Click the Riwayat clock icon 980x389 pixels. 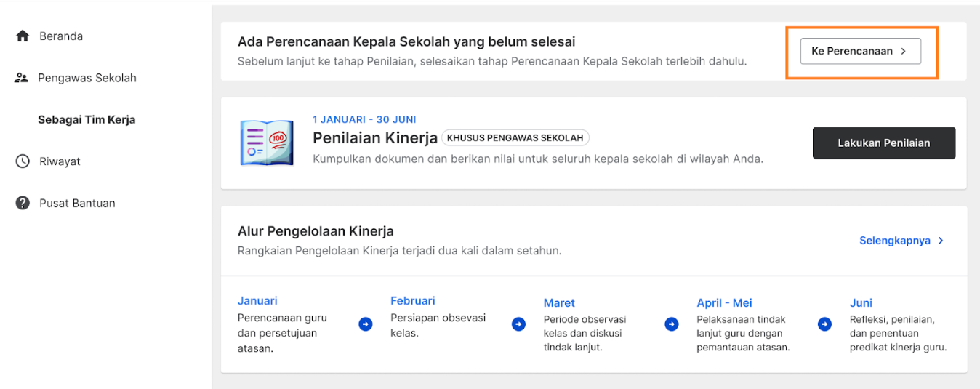click(23, 161)
